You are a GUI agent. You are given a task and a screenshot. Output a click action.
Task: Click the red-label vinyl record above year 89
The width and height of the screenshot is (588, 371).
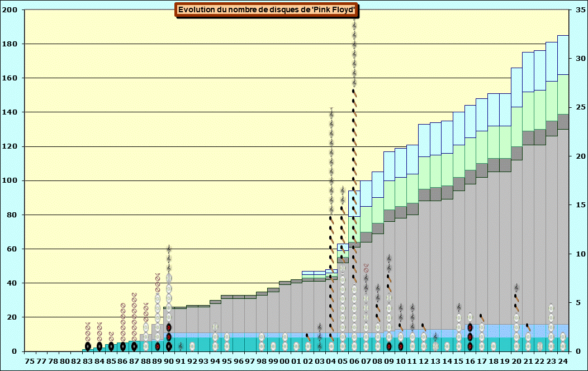point(158,346)
